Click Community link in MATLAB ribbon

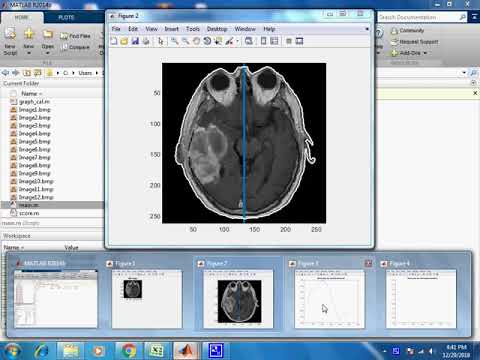[x=407, y=31]
